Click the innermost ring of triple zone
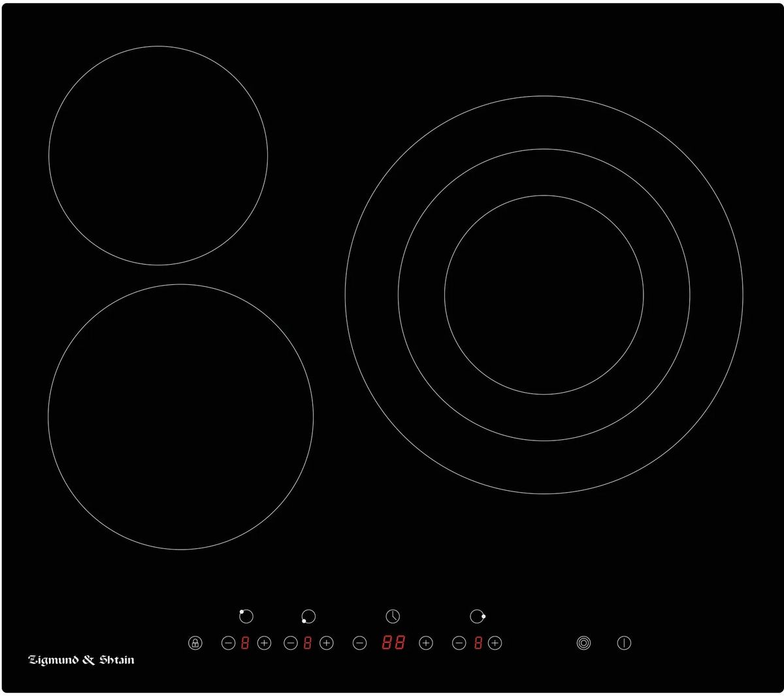This screenshot has height=696, width=784. [544, 295]
